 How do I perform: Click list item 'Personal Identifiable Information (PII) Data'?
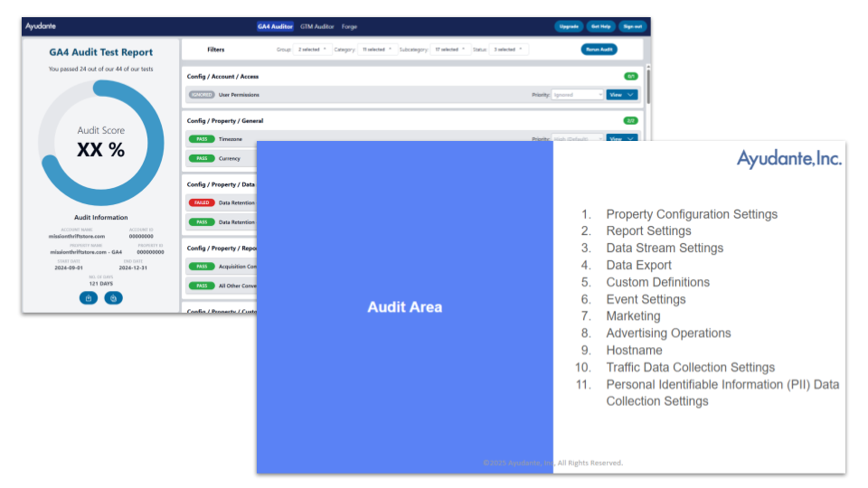722,385
